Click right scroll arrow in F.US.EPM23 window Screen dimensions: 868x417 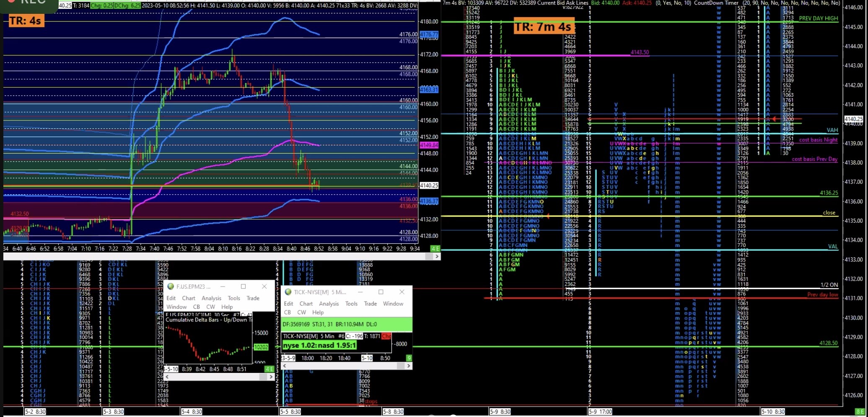pyautogui.click(x=271, y=377)
